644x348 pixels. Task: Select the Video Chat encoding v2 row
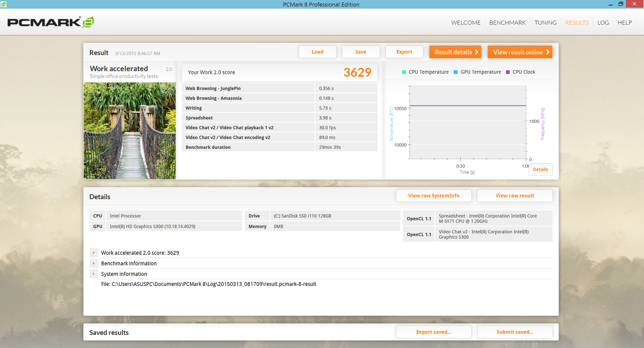click(280, 137)
